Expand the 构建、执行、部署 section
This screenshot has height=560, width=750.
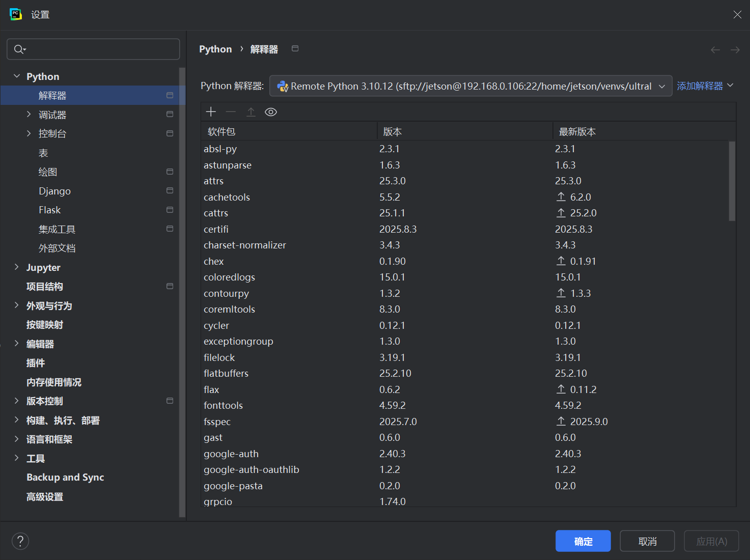[16, 419]
